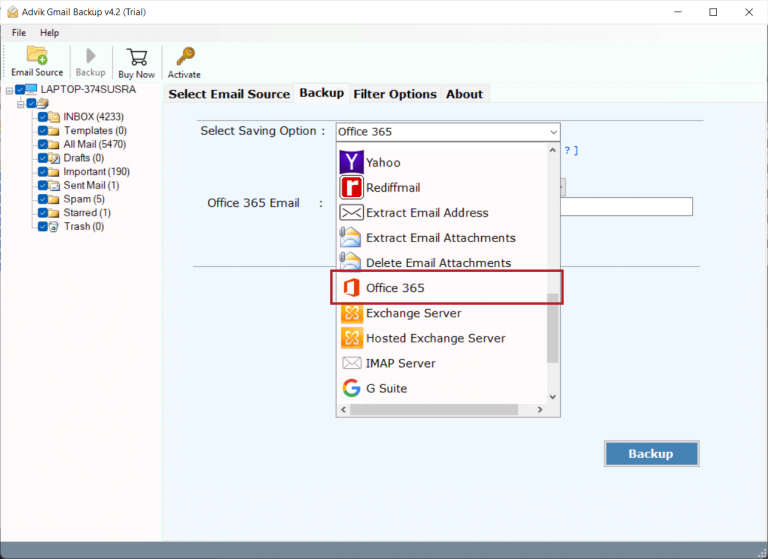Select Delete Email Attachments icon
Viewport: 768px width, 559px height.
tap(351, 261)
